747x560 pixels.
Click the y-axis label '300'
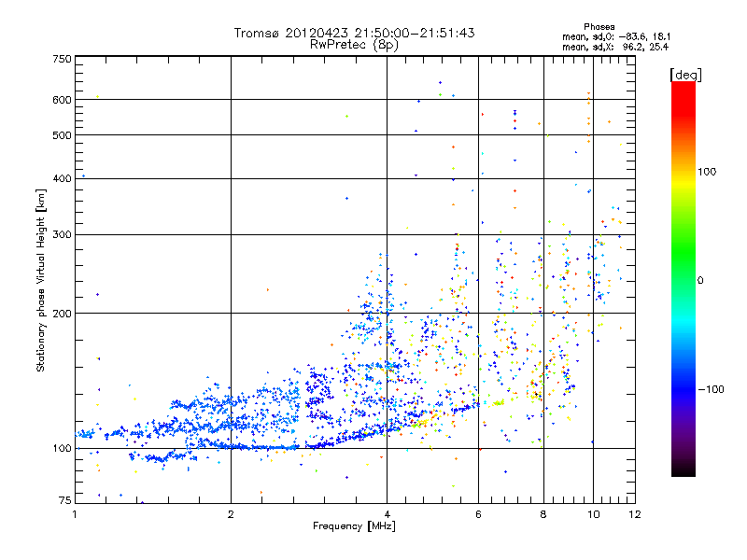[x=62, y=235]
